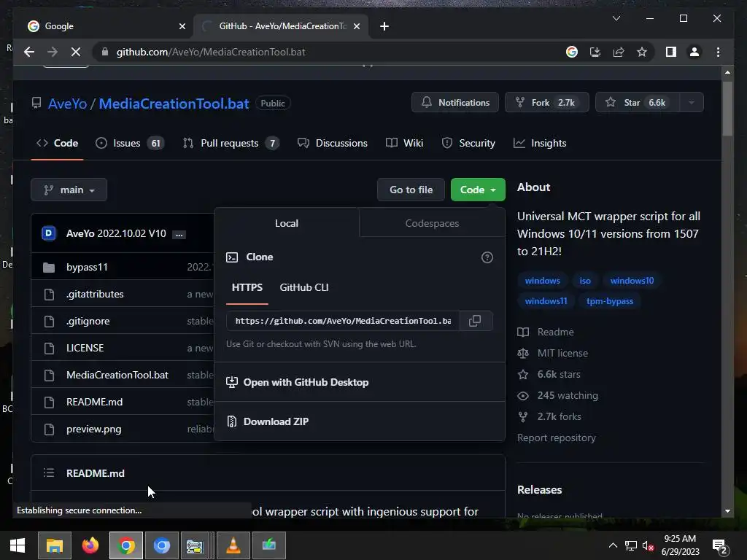Click the AveYo commit author avatar
Screen dimensions: 747x560
point(49,233)
